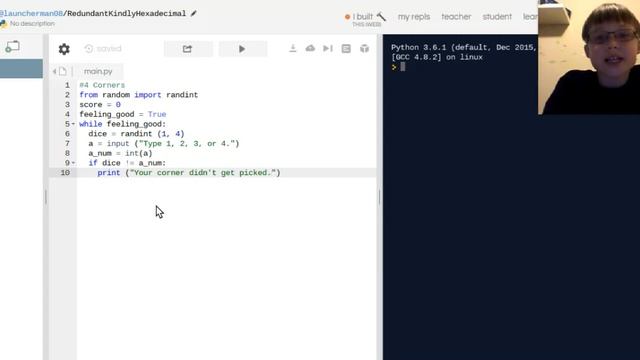
Task: Click the 'from random import randint' line
Action: tap(139, 95)
